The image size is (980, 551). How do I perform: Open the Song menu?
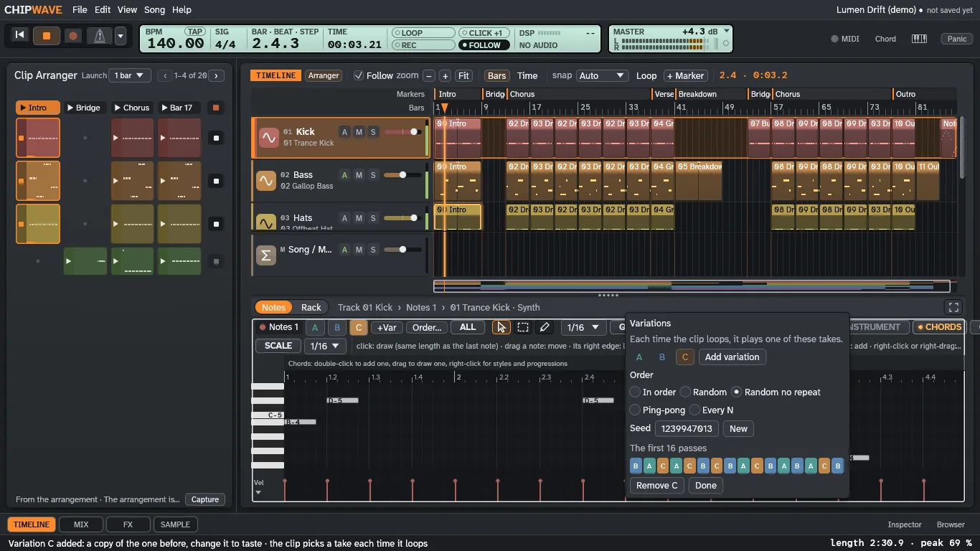[x=154, y=10]
